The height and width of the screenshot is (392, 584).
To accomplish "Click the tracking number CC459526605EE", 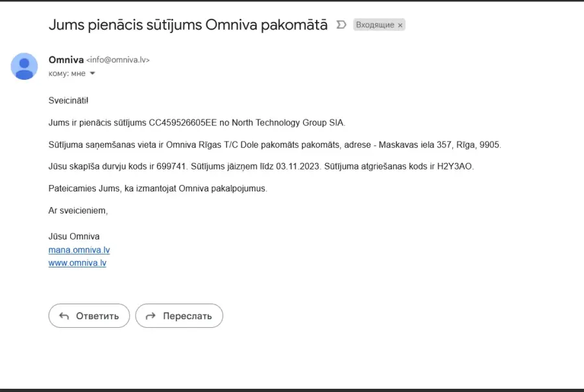I will tap(182, 123).
